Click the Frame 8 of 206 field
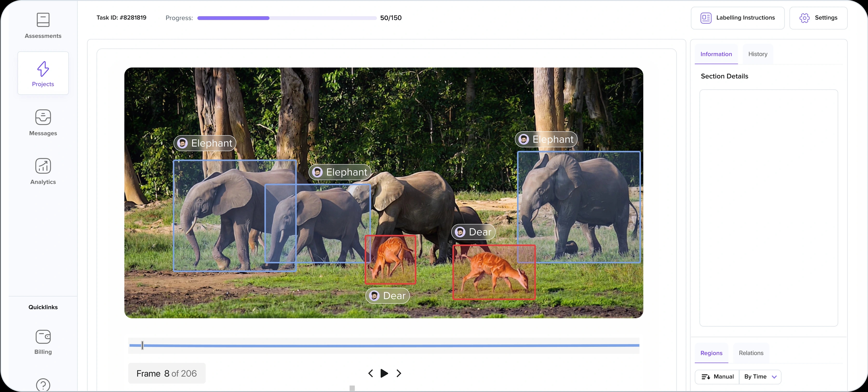Screen dimensions: 868x392 point(167,373)
